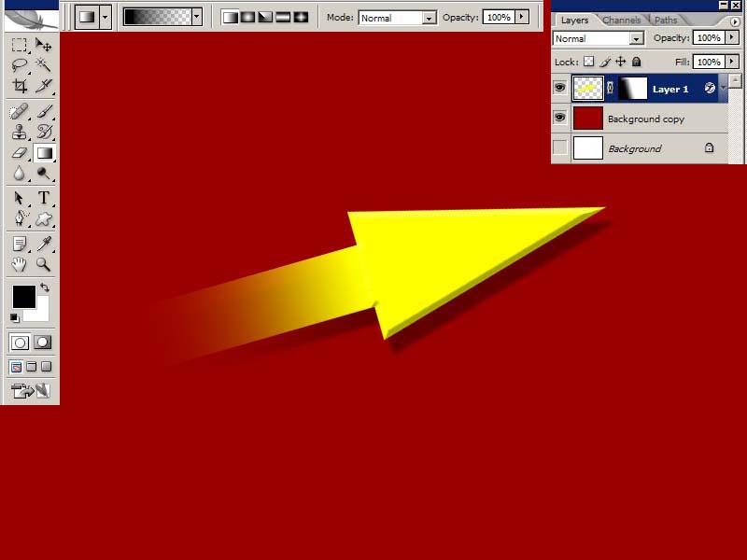Switch to the Paths tab
The image size is (747, 560).
tap(666, 20)
